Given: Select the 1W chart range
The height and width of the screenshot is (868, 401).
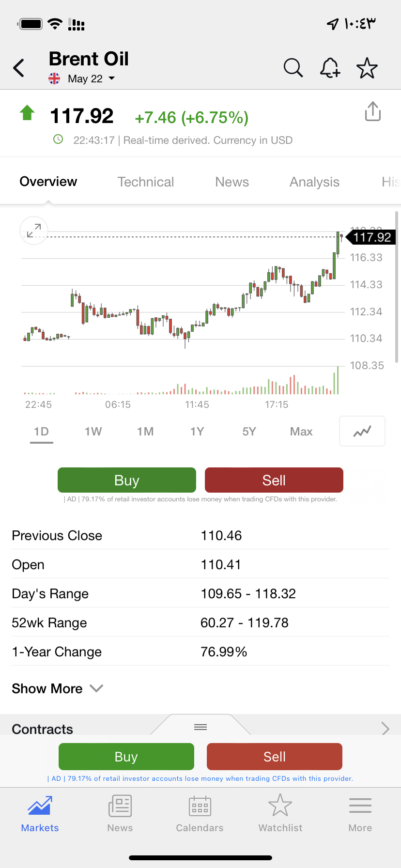Looking at the screenshot, I should click(x=93, y=431).
